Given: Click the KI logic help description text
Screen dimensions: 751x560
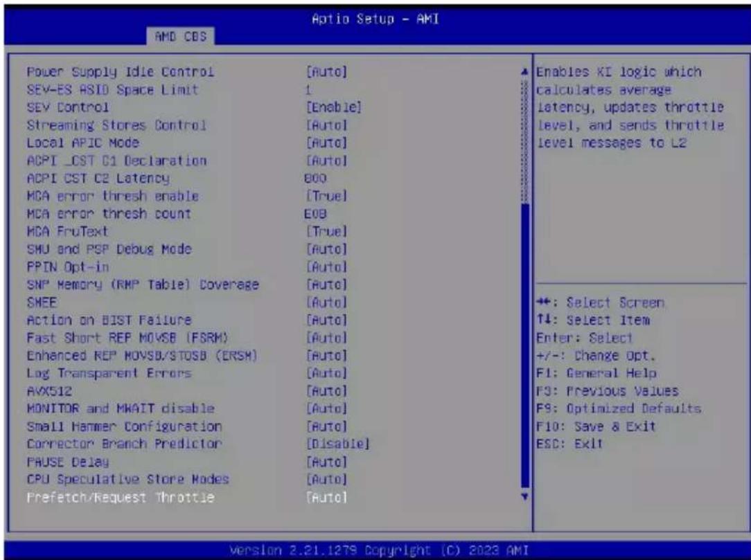Looking at the screenshot, I should click(629, 107).
